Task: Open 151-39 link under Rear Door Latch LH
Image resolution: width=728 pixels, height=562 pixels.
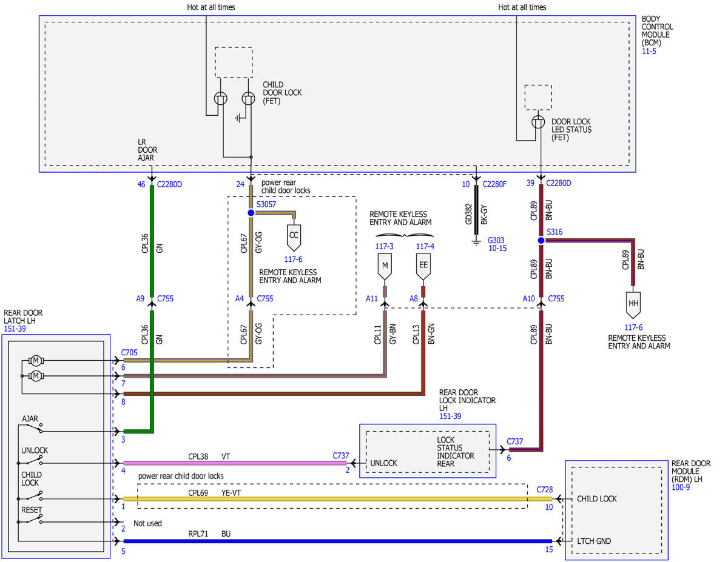Action: click(x=15, y=328)
